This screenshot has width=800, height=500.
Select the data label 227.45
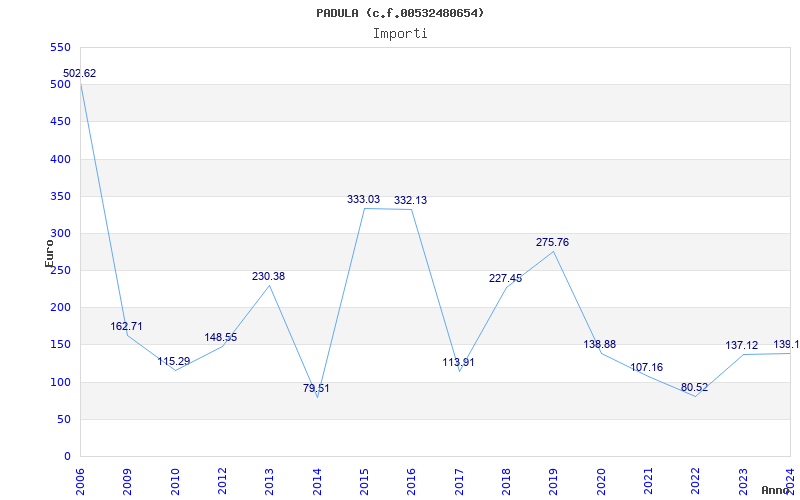pos(505,279)
